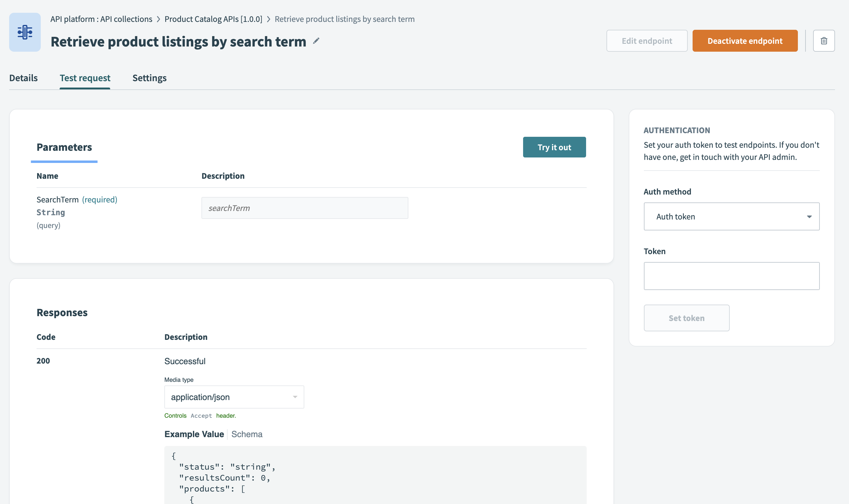This screenshot has height=504, width=849.
Task: Click the Try it out button
Action: click(x=554, y=147)
